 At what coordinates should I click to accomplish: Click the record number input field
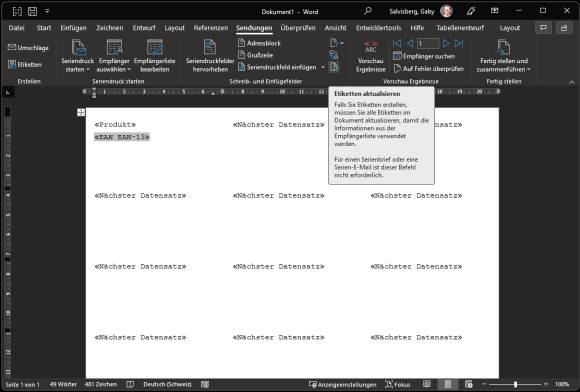click(x=428, y=44)
